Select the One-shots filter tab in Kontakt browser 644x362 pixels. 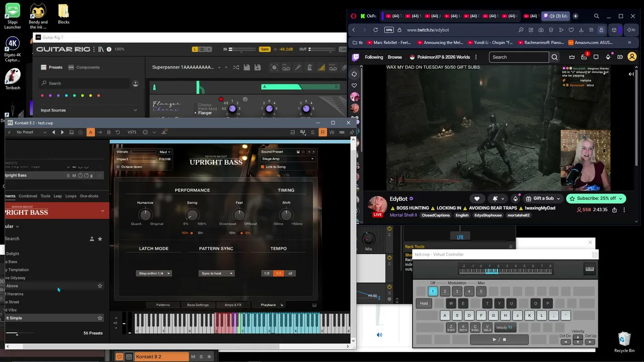(89, 196)
